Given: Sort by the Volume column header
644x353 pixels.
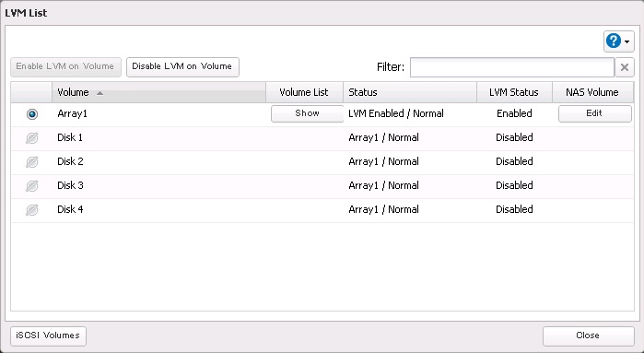Looking at the screenshot, I should click(158, 92).
